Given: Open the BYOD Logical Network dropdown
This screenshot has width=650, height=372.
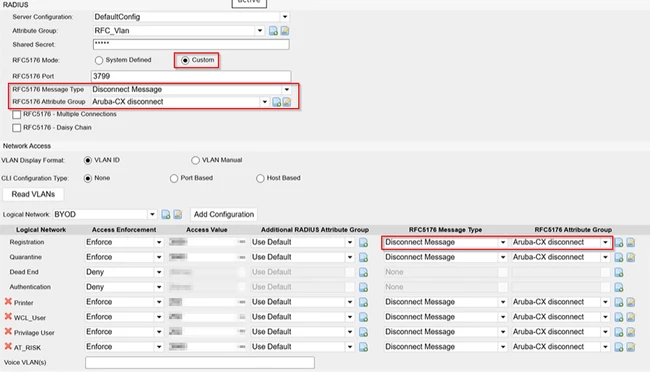Looking at the screenshot, I should pyautogui.click(x=152, y=214).
